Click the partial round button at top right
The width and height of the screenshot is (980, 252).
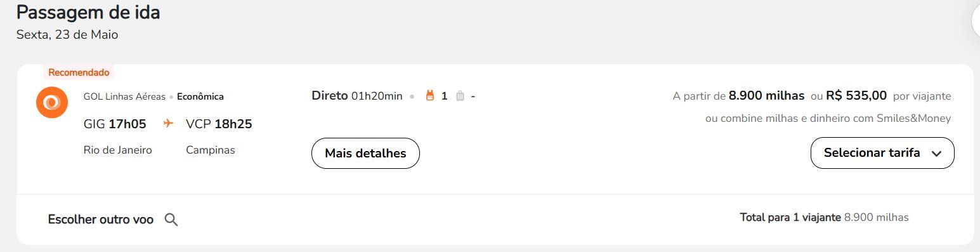[976, 20]
